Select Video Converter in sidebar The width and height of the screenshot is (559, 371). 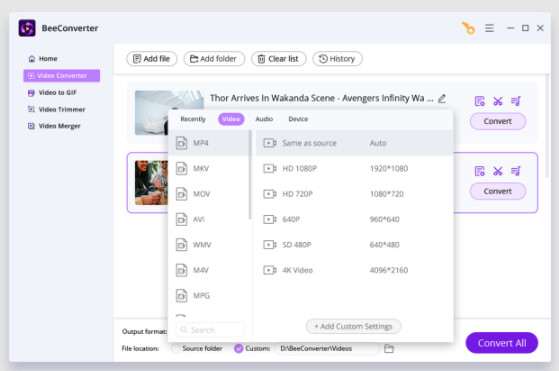coord(62,76)
